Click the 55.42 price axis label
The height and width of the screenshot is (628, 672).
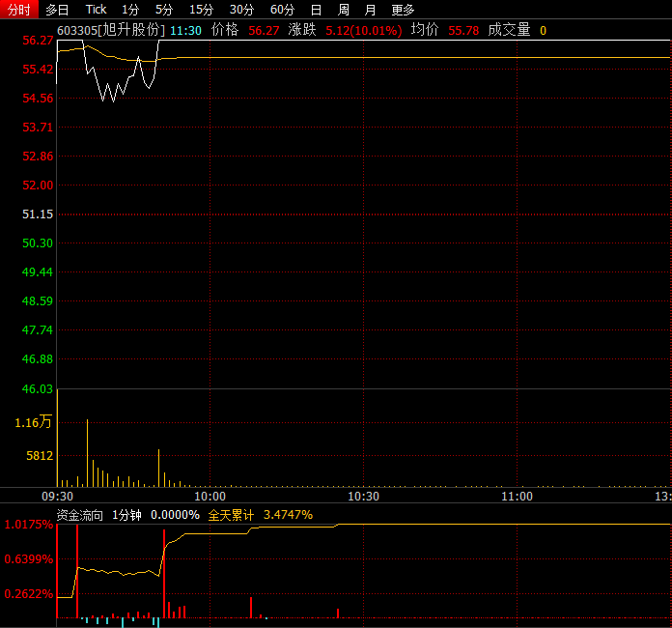coord(38,69)
